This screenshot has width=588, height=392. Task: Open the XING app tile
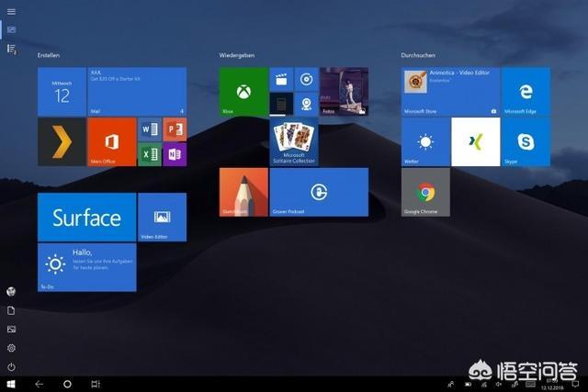pos(475,141)
